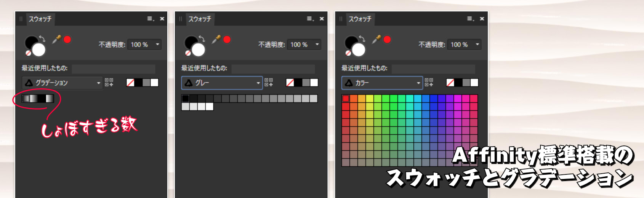
Task: Close the カラー swatches panel
Action: [482, 19]
